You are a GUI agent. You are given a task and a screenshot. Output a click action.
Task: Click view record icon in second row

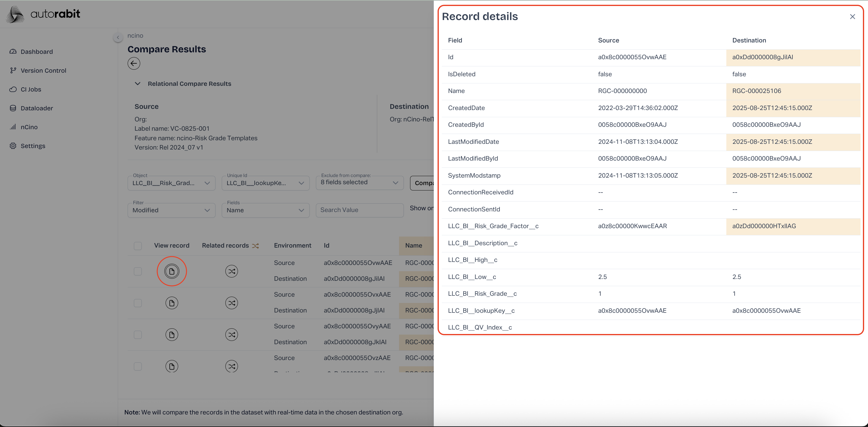coord(172,303)
